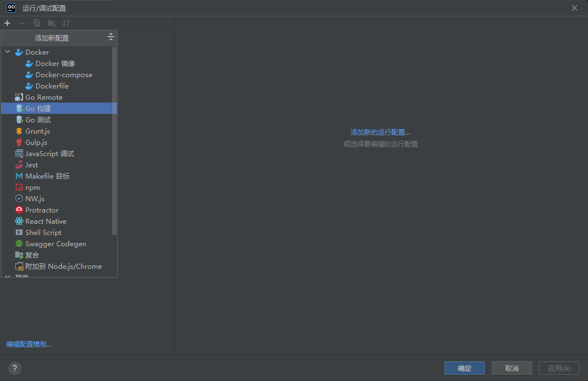Click the collapse icon in 添加新配置 header
588x381 pixels.
click(x=110, y=37)
